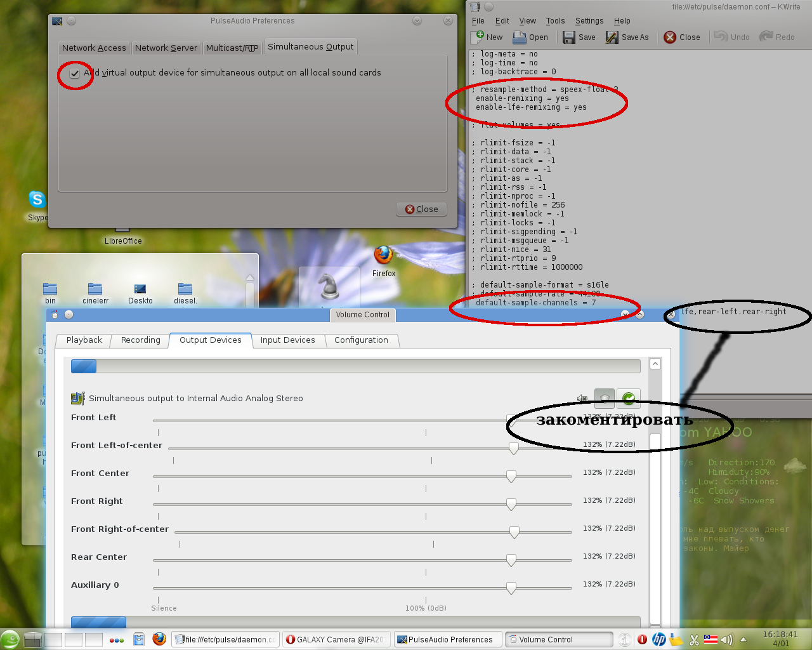The image size is (812, 650).
Task: Mute the Simultaneous output device
Action: tap(582, 398)
